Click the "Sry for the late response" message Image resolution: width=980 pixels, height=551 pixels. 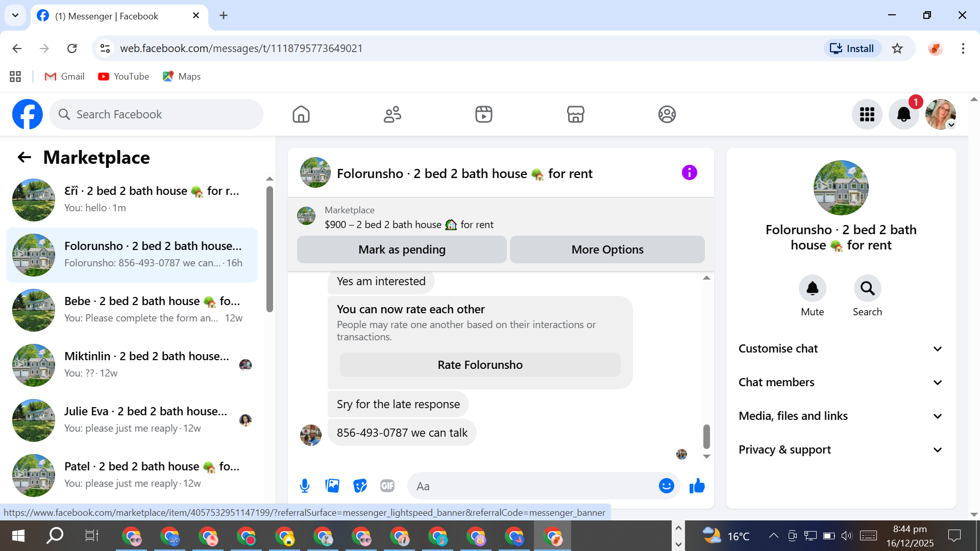(x=398, y=404)
